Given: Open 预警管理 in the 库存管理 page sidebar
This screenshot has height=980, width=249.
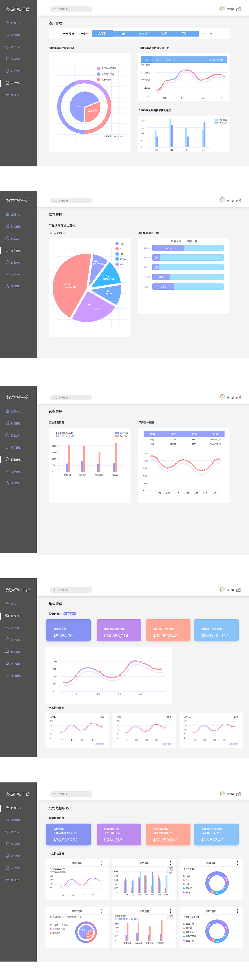Looking at the screenshot, I should tap(13, 262).
